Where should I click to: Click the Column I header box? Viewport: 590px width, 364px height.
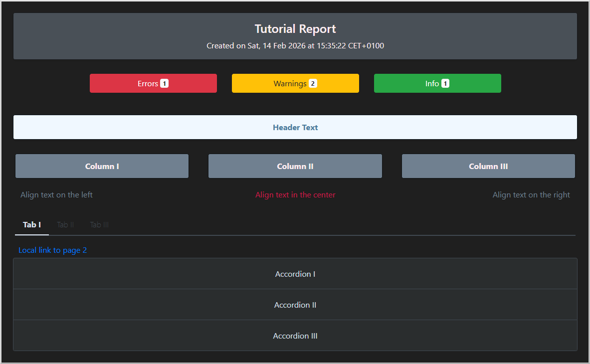tap(102, 166)
